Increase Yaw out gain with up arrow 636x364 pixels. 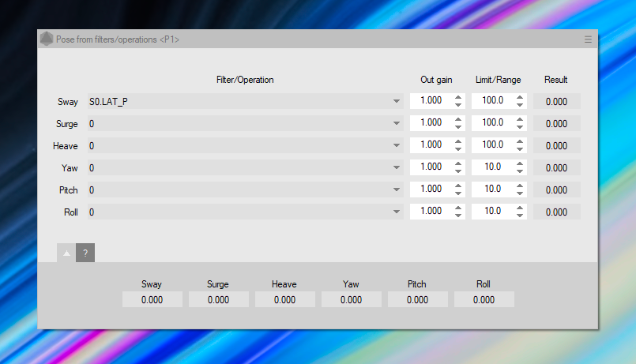[x=458, y=163]
